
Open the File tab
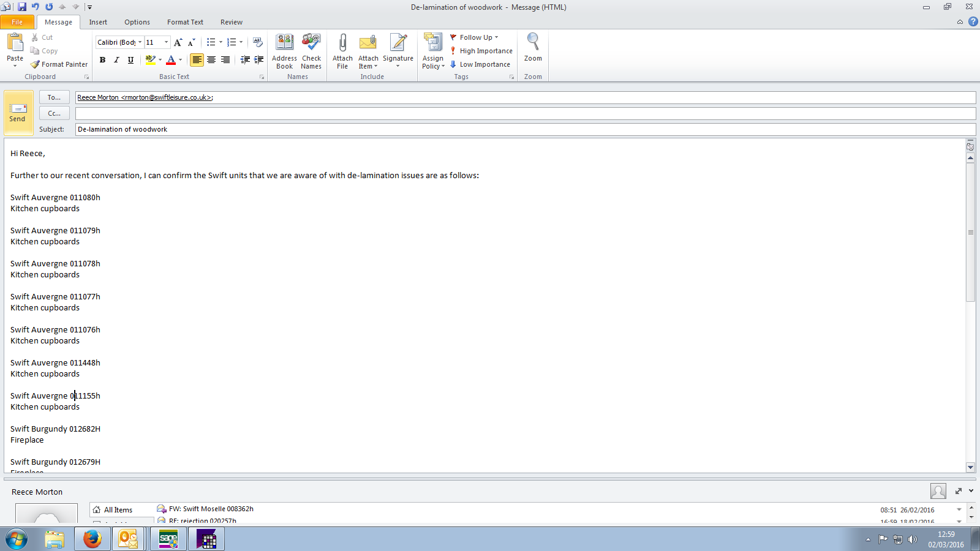pos(17,22)
